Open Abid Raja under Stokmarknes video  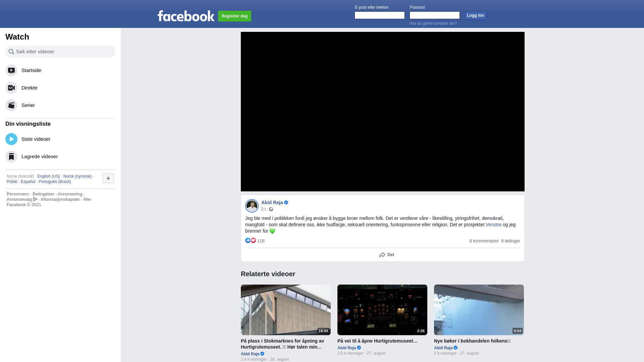tap(250, 354)
